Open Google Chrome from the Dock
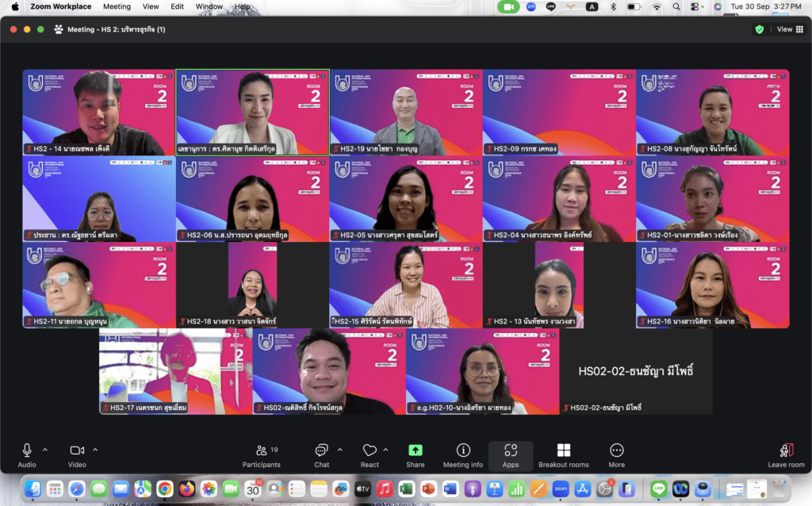This screenshot has width=812, height=506. (x=165, y=488)
